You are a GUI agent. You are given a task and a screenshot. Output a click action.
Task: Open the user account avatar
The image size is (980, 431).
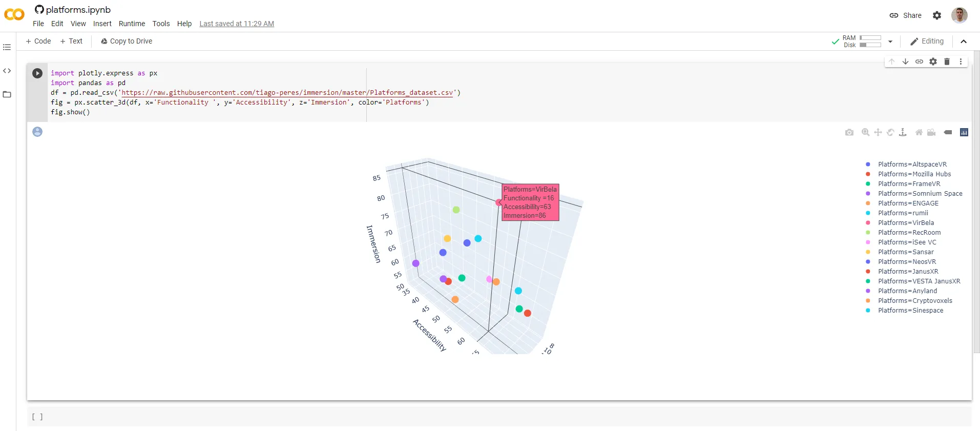(x=960, y=15)
